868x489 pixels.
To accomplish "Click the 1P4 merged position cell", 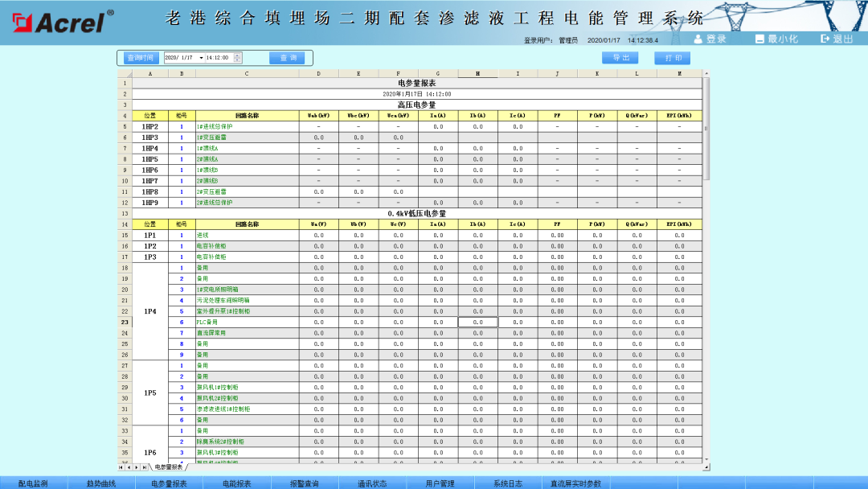I will pos(150,311).
